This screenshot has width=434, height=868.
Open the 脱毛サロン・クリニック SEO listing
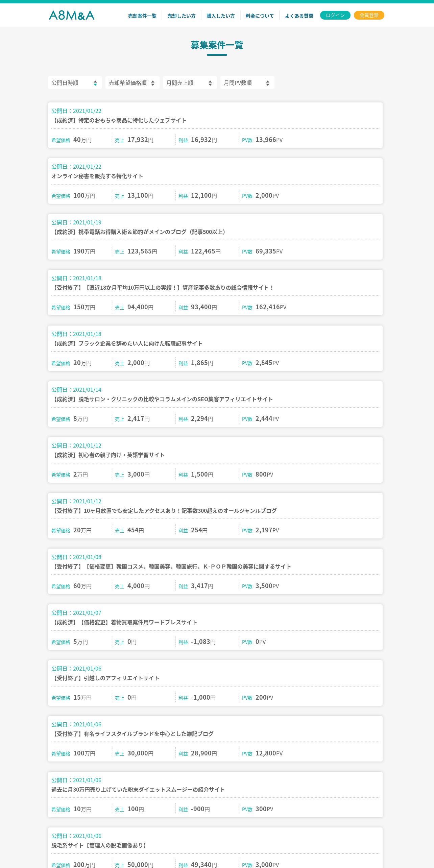pos(215,404)
